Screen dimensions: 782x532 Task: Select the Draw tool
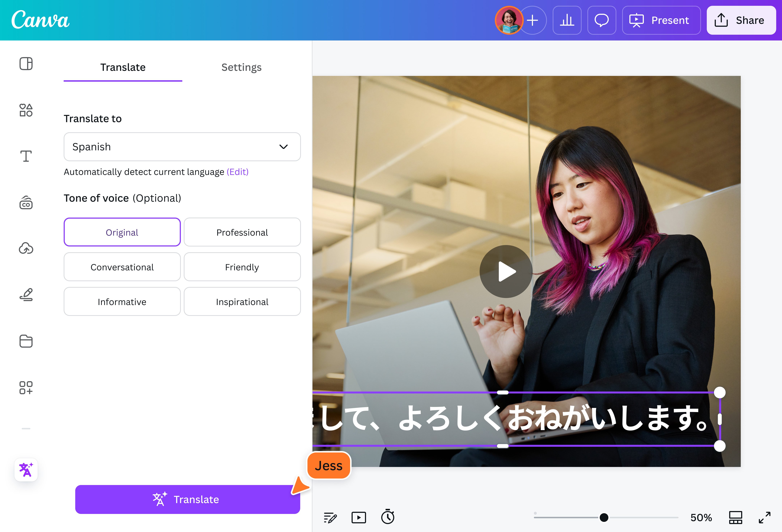click(26, 295)
